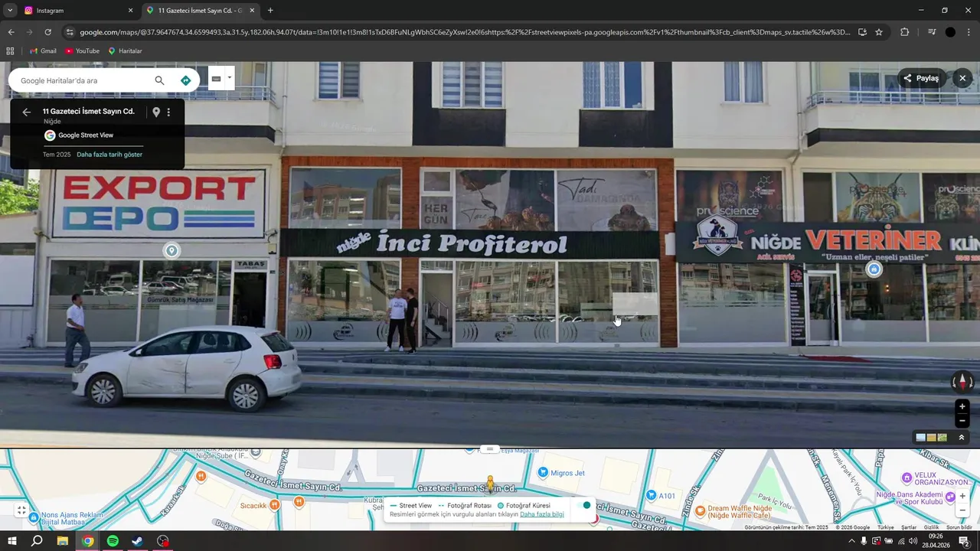Screen dimensions: 980x551
Task: Show more dates via Daha fazla tarih göster
Action: [109, 155]
